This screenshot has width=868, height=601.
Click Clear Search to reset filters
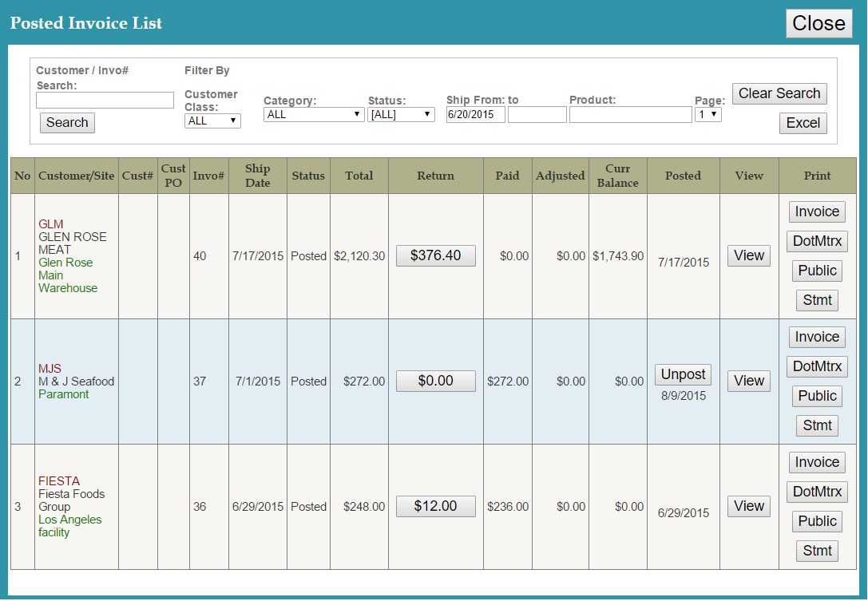tap(779, 93)
